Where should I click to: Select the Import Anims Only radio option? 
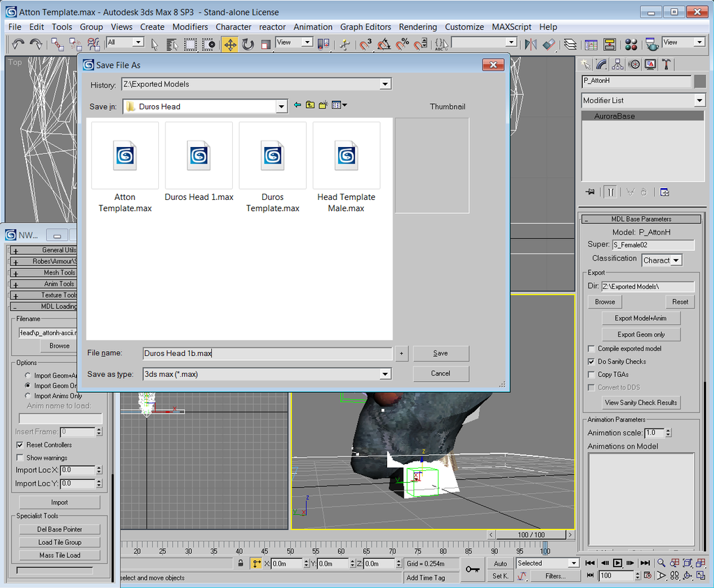[x=28, y=396]
